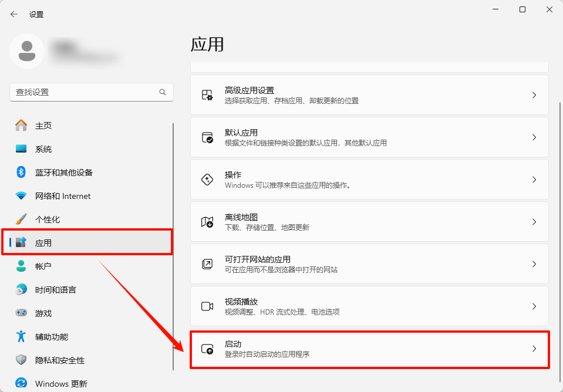Click the accessibility figure icon for 辅助功能

click(21, 337)
